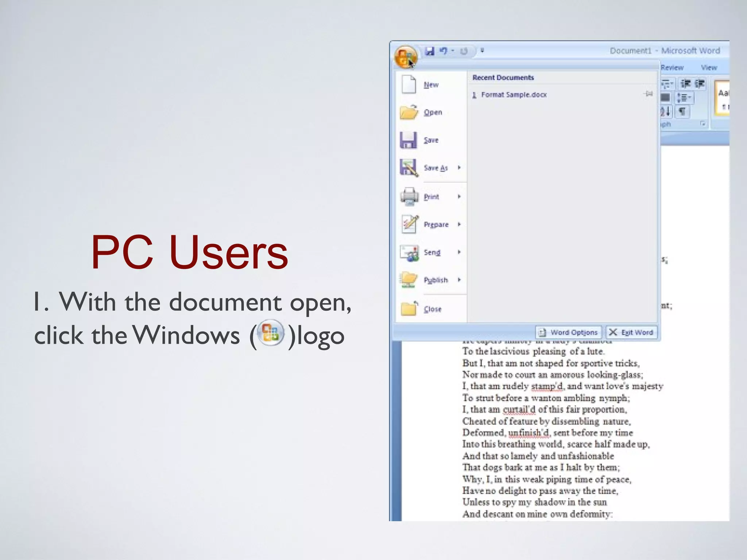
Task: Open Customize Quick Access Toolbar dropdown
Action: [482, 51]
